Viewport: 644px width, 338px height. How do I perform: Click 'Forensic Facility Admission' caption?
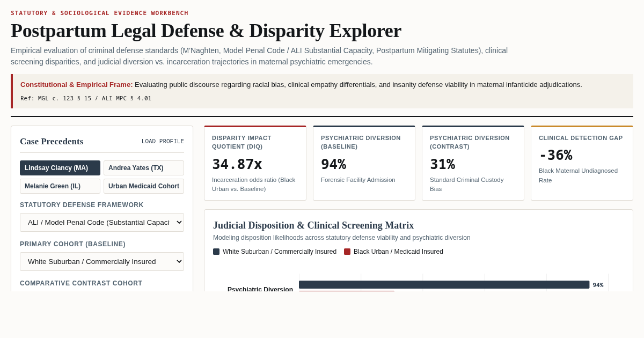(x=358, y=180)
